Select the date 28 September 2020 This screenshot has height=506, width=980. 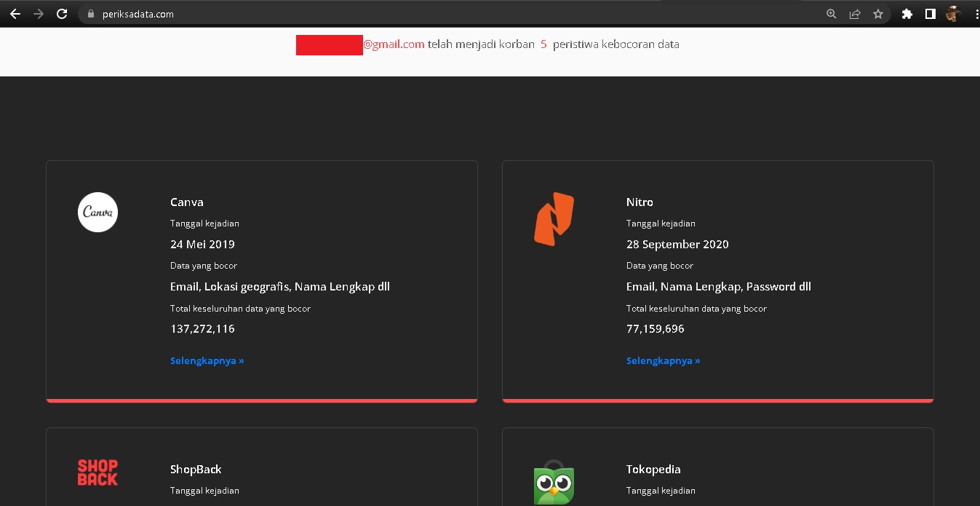(677, 244)
